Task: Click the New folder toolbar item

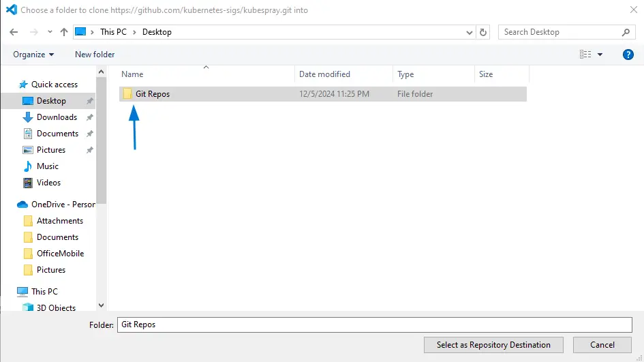Action: 95,55
